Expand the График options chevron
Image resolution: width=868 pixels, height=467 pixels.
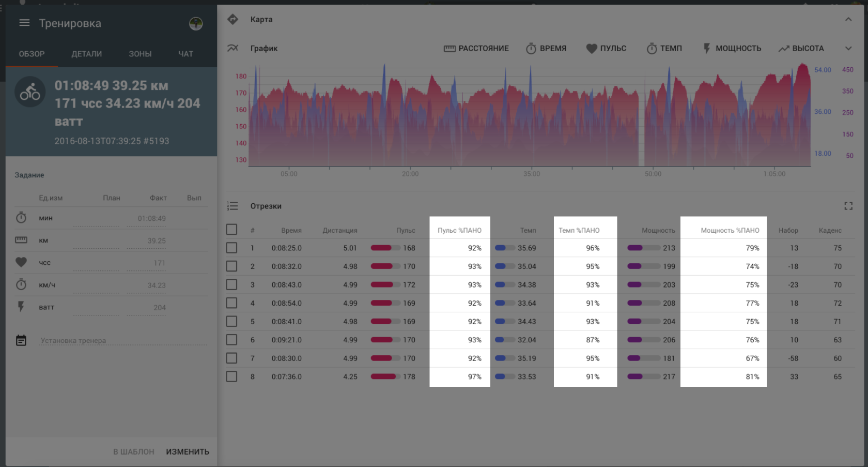tap(848, 49)
